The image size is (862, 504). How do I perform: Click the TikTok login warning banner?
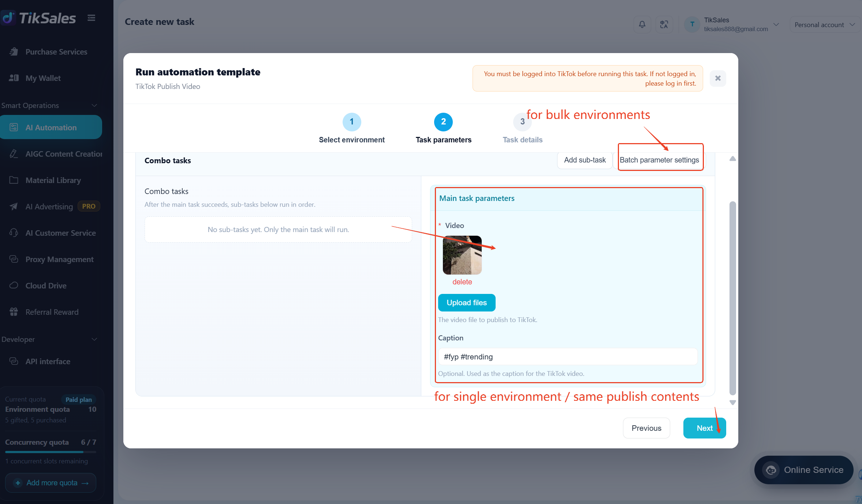(587, 78)
